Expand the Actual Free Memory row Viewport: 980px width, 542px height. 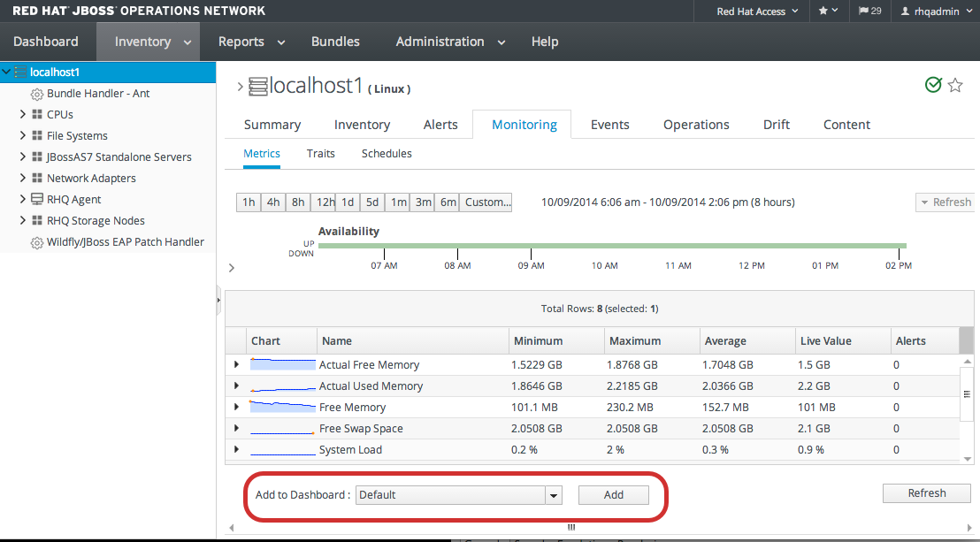click(236, 364)
